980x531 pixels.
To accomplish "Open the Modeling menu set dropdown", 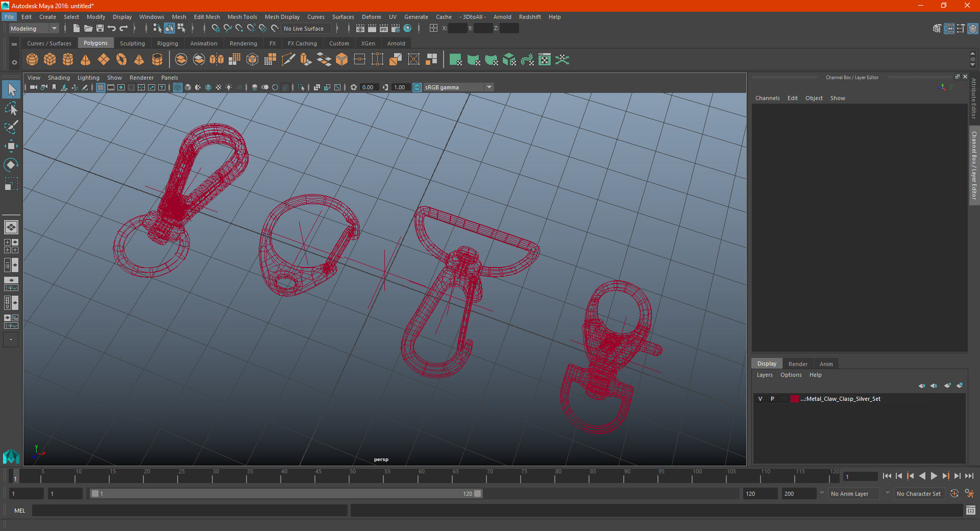I will click(x=34, y=29).
